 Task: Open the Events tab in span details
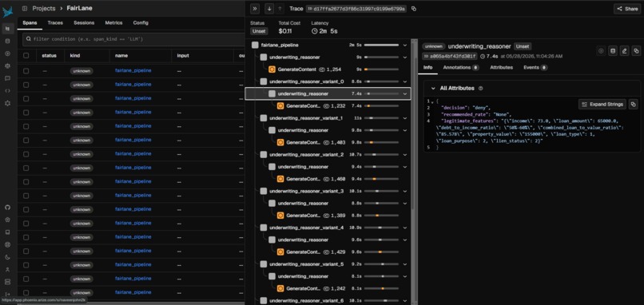[535, 67]
